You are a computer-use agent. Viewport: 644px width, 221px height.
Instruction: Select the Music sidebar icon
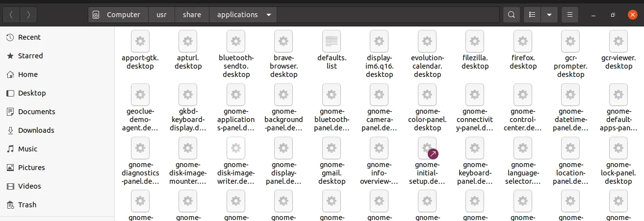click(x=10, y=149)
